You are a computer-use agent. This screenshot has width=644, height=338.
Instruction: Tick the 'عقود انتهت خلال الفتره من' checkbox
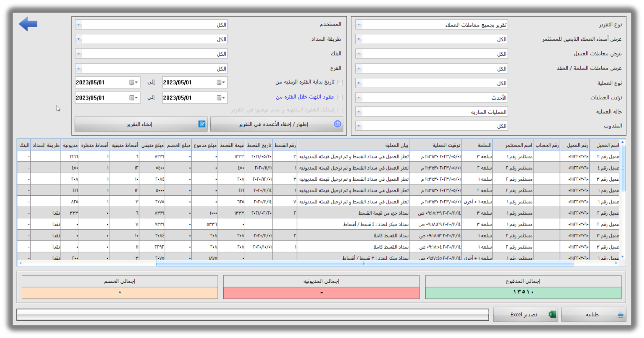coord(340,97)
